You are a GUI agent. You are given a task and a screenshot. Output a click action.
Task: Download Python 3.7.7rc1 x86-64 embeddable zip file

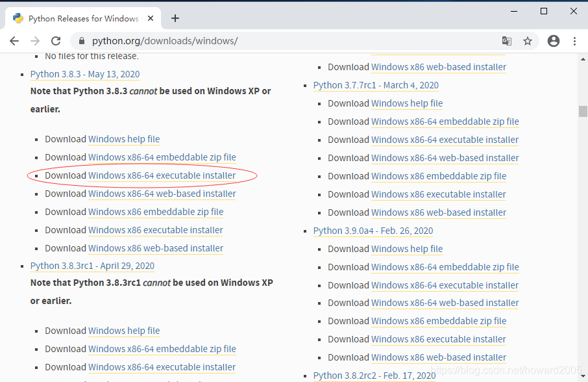(445, 122)
